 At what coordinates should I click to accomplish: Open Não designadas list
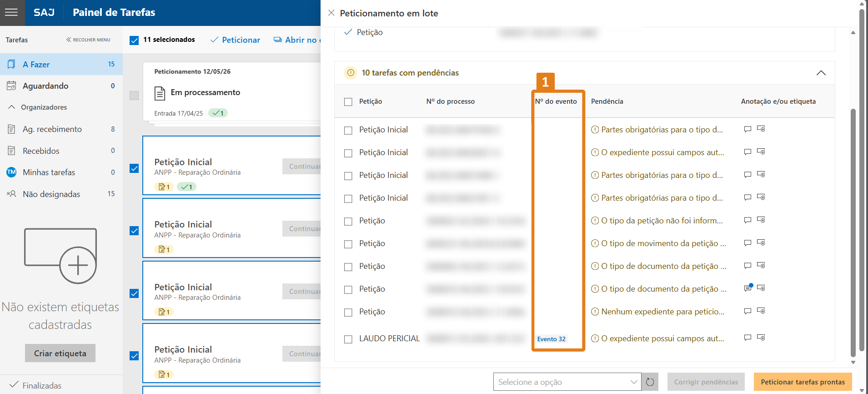(61, 194)
